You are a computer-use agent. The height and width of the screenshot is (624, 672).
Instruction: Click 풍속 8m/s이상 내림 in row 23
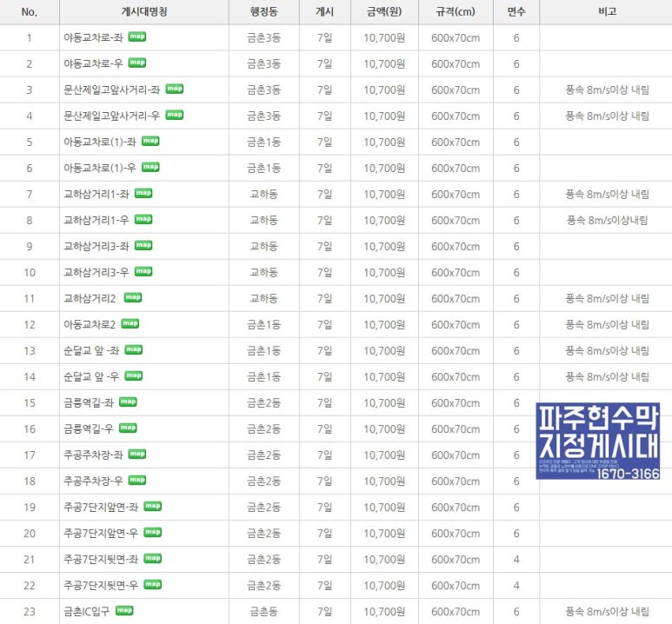pyautogui.click(x=608, y=611)
